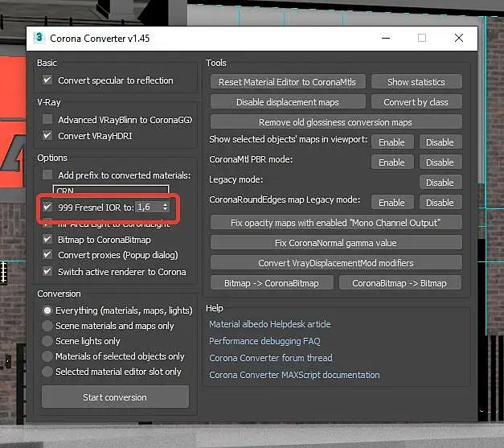Click Convert by class button
This screenshot has width=504, height=448.
point(416,102)
